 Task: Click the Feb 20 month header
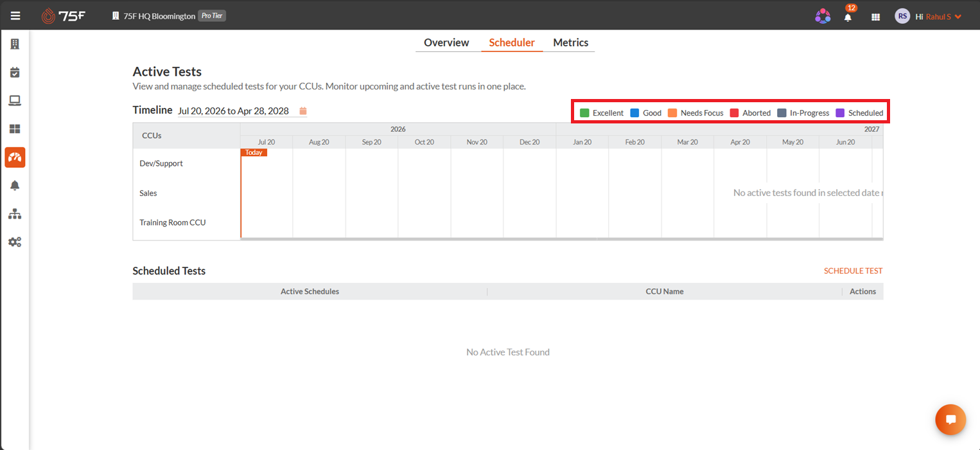pos(635,142)
